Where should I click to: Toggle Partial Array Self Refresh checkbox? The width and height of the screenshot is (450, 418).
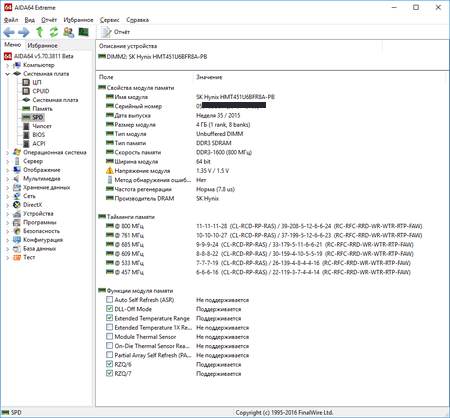click(x=109, y=355)
